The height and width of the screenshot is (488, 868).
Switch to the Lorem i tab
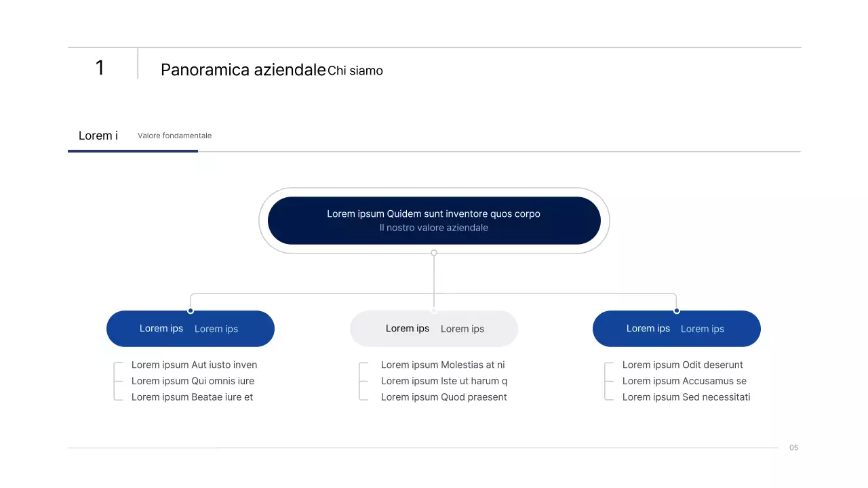click(x=98, y=136)
